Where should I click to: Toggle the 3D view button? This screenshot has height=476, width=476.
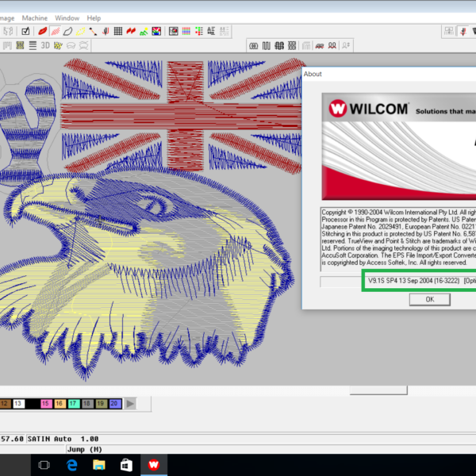click(x=45, y=45)
